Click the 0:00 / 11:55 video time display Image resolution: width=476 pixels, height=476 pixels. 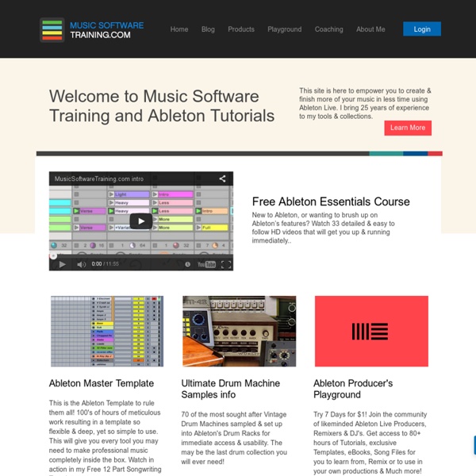point(105,264)
